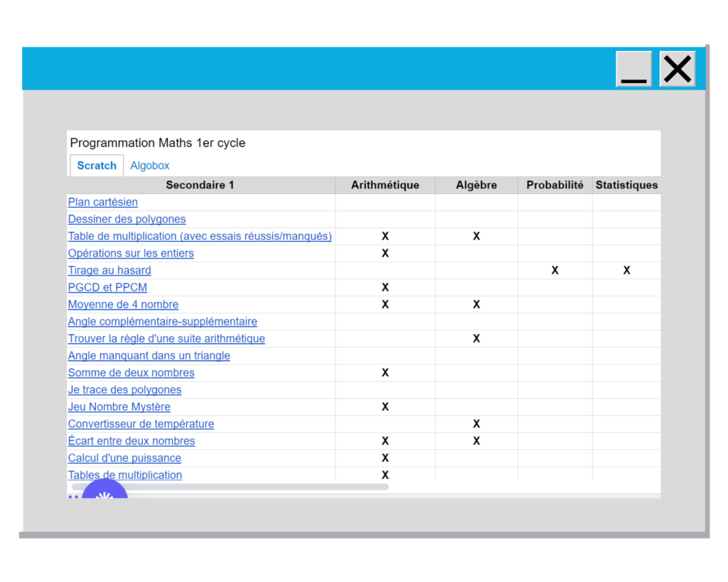The height and width of the screenshot is (582, 728).
Task: Click the purple round floating icon
Action: pyautogui.click(x=105, y=490)
